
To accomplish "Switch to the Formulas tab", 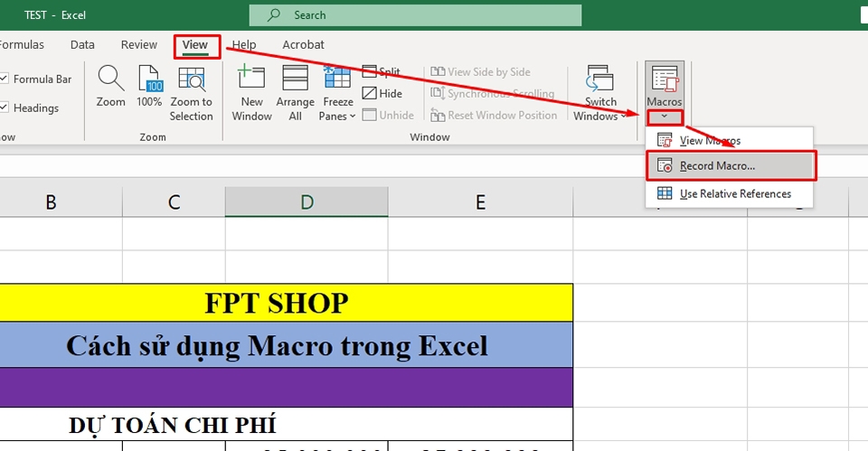I will pyautogui.click(x=22, y=45).
